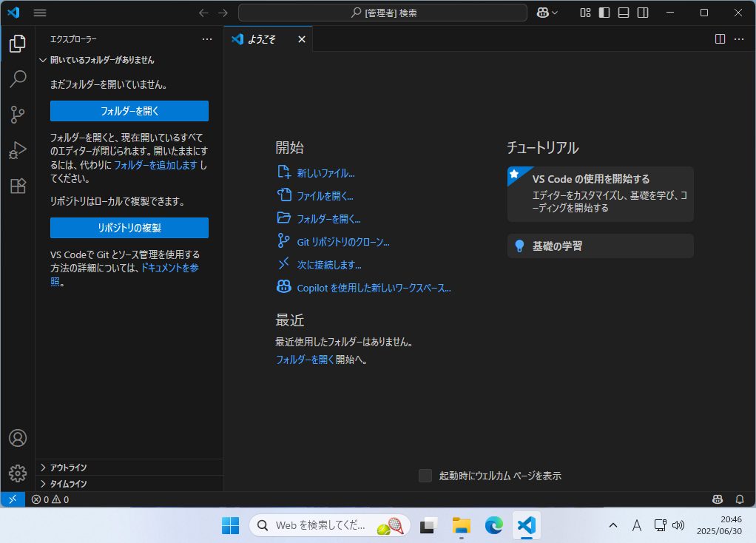Open the 基礎の学習 tutorial
This screenshot has height=543, width=756.
(600, 246)
